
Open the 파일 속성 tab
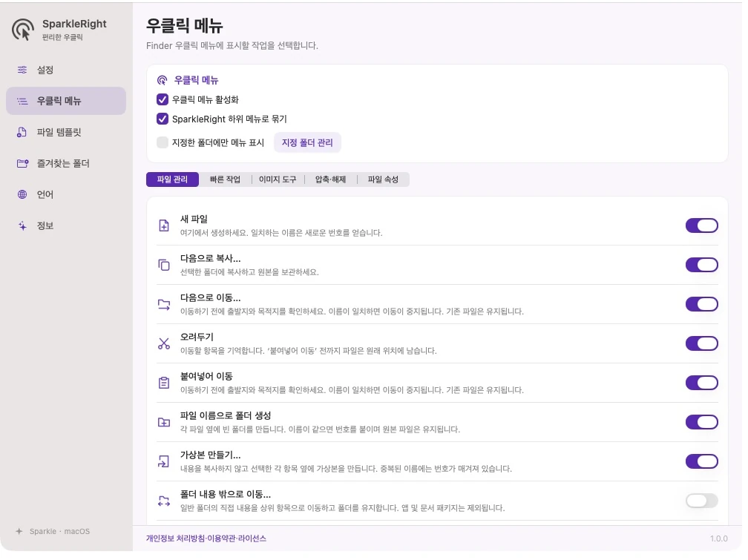[x=383, y=179]
